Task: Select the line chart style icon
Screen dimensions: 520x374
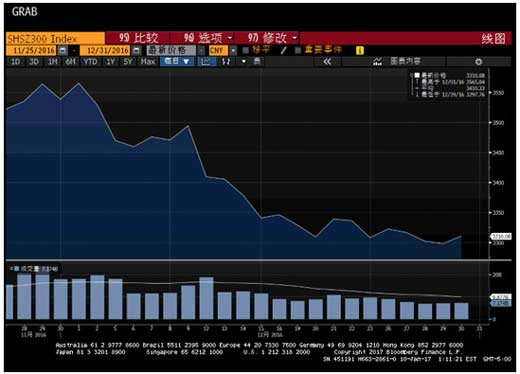Action: [x=206, y=62]
